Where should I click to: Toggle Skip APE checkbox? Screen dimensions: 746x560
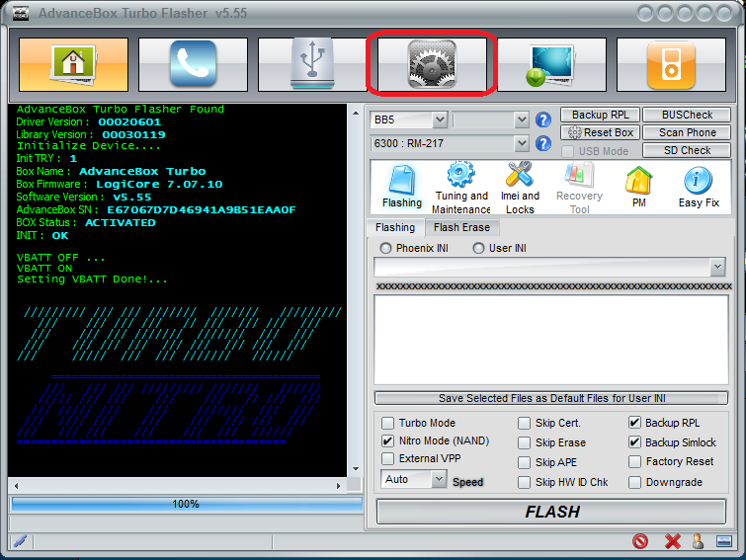coord(524,462)
